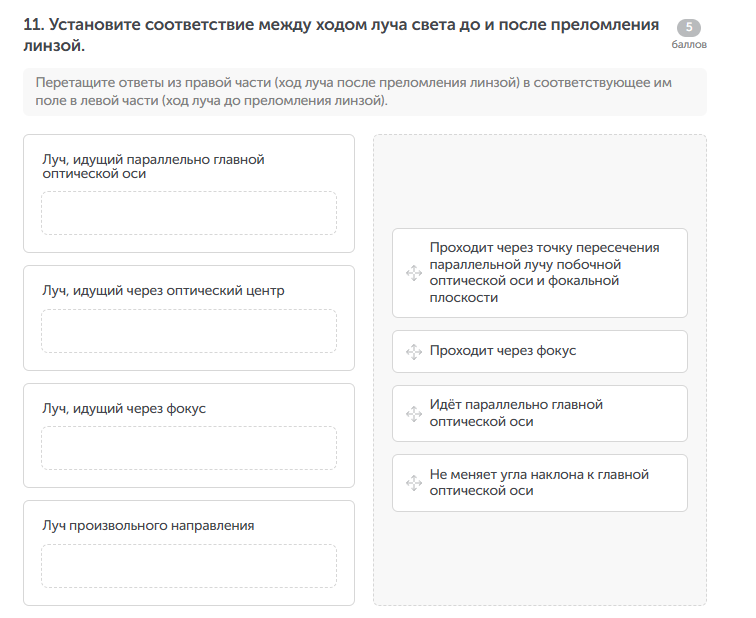Click move icon of 'Проходит через точку пересечения' answer
The width and height of the screenshot is (756, 618).
pyautogui.click(x=412, y=273)
